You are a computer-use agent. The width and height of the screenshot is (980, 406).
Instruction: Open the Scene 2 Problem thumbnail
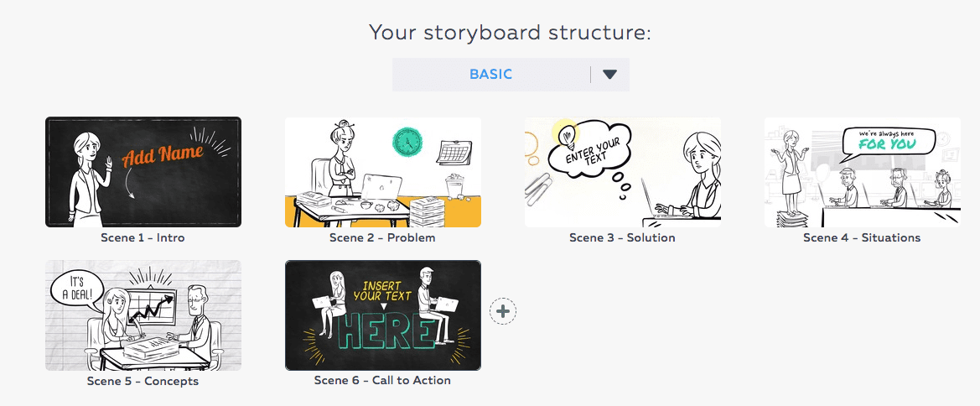382,172
